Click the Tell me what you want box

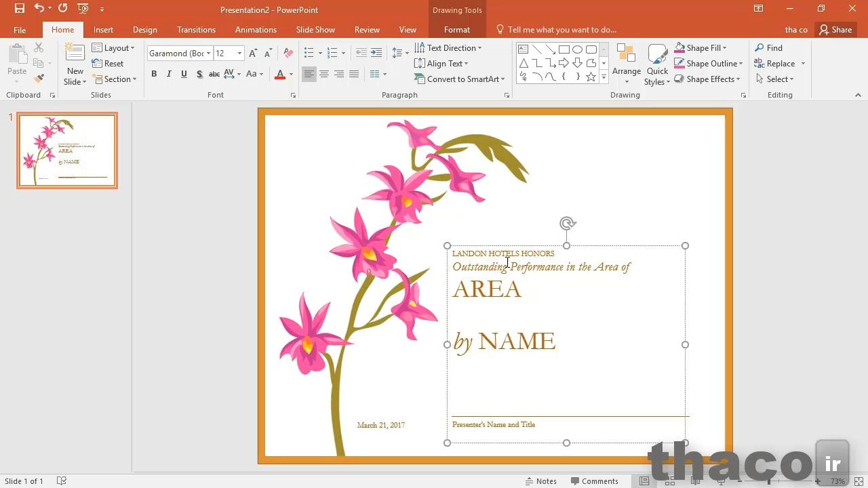coord(556,30)
